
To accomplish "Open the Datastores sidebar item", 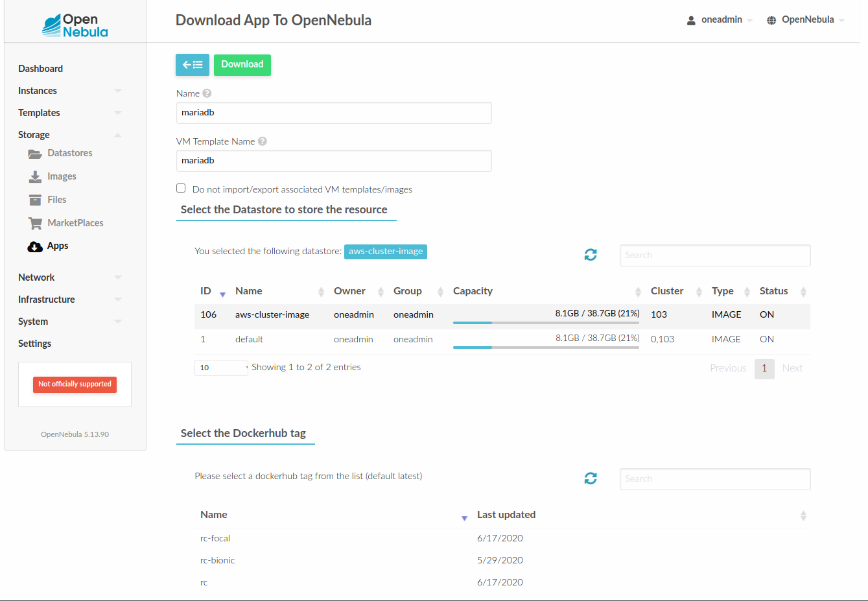I will click(69, 153).
